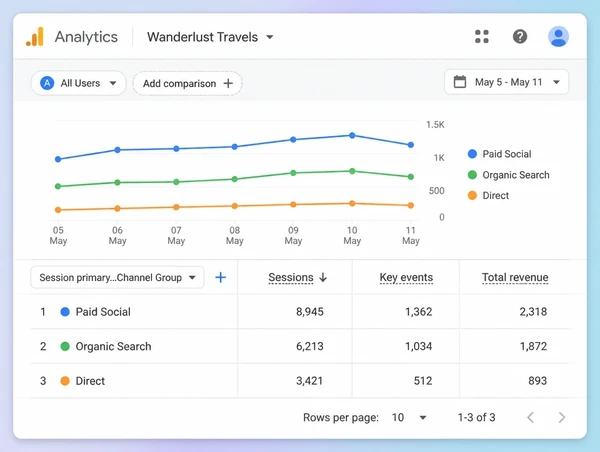Click the 893 total revenue value

click(x=537, y=381)
